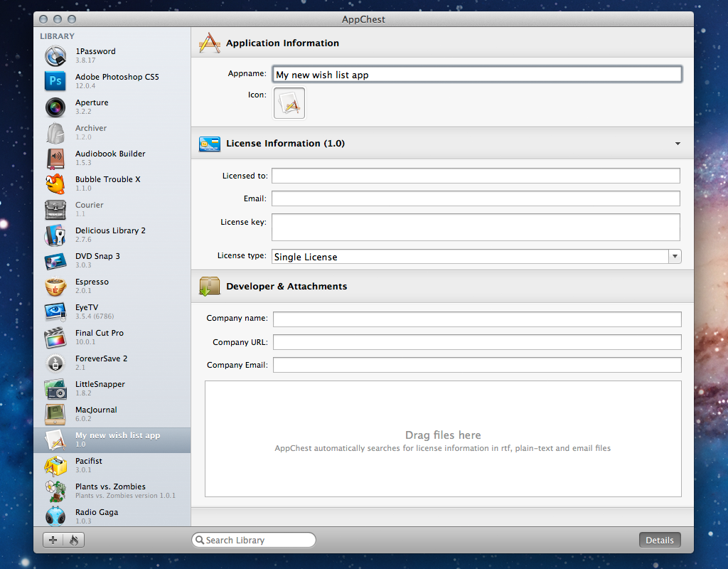The height and width of the screenshot is (569, 728).
Task: Select the Pacifist package icon
Action: pyautogui.click(x=55, y=465)
